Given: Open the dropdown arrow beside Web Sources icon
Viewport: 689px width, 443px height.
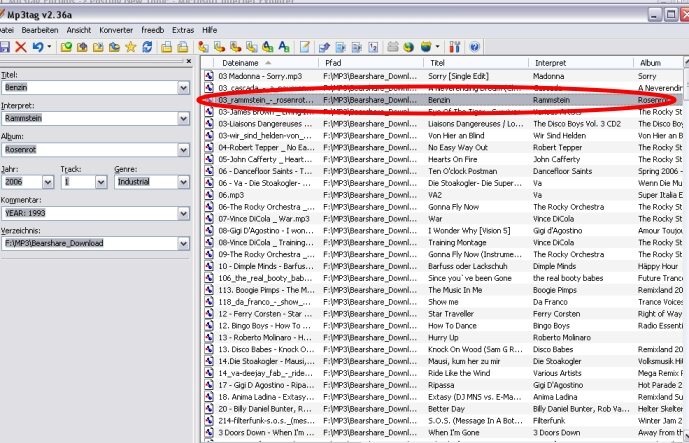Looking at the screenshot, I should [437, 47].
